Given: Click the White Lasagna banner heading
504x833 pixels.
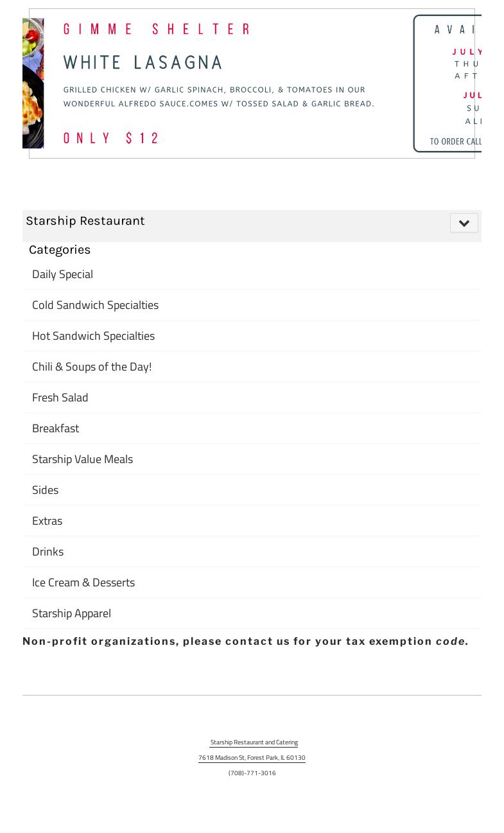Looking at the screenshot, I should click(x=143, y=63).
